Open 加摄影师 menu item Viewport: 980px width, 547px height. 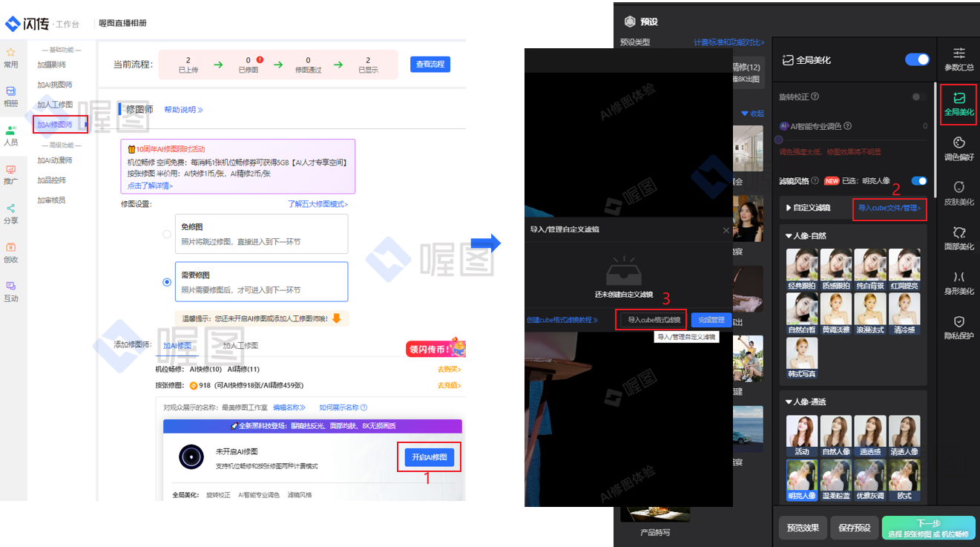click(x=51, y=65)
